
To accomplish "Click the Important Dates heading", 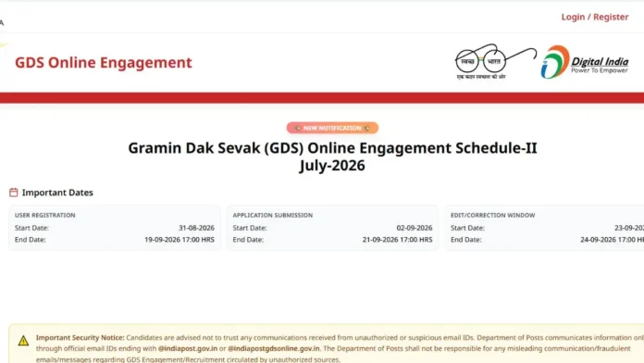I will pos(57,193).
